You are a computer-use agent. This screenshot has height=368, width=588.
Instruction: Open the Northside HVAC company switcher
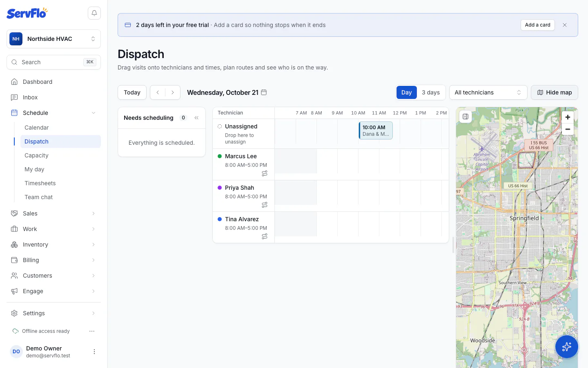coord(53,39)
